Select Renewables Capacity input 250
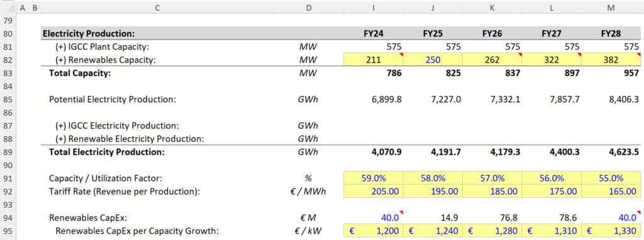The image size is (644, 240). coord(433,60)
